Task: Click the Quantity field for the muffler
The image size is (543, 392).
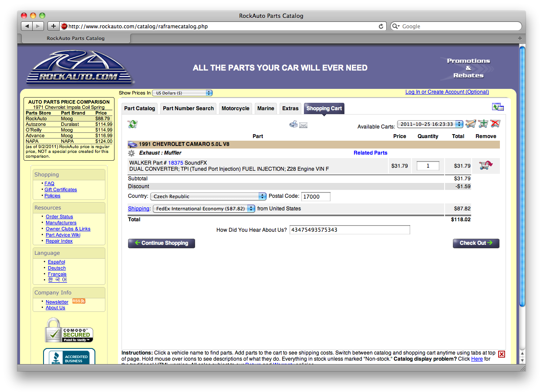Action: tap(428, 166)
